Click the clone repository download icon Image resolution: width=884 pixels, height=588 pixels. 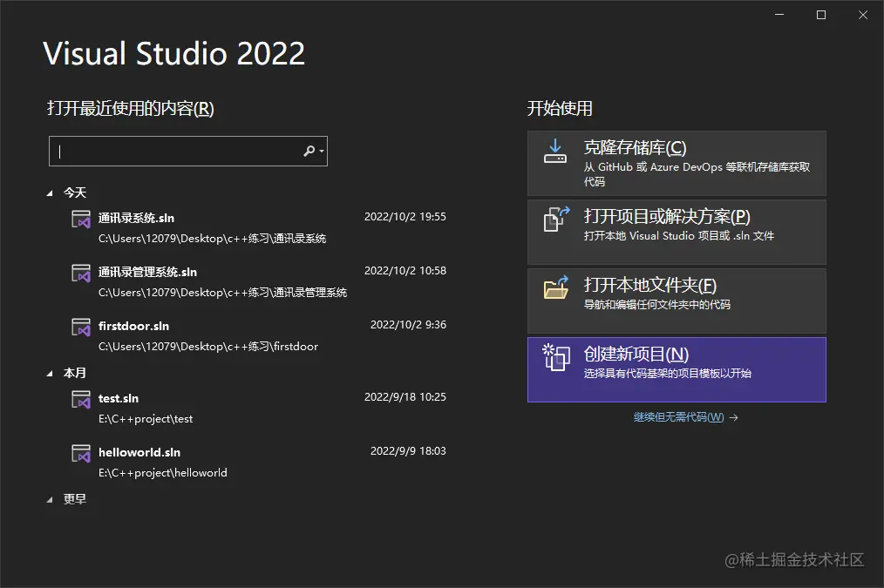[x=554, y=151]
